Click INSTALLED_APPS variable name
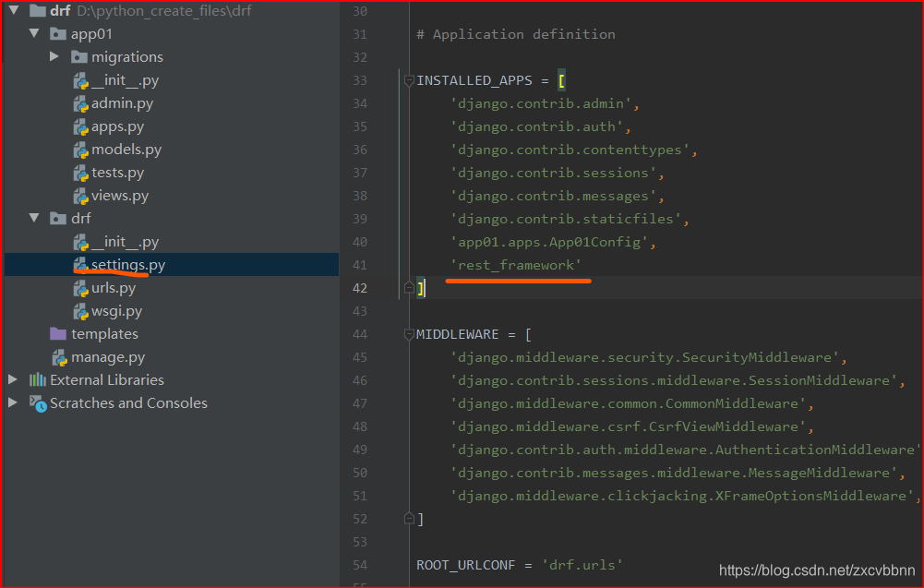This screenshot has width=924, height=588. click(x=474, y=80)
